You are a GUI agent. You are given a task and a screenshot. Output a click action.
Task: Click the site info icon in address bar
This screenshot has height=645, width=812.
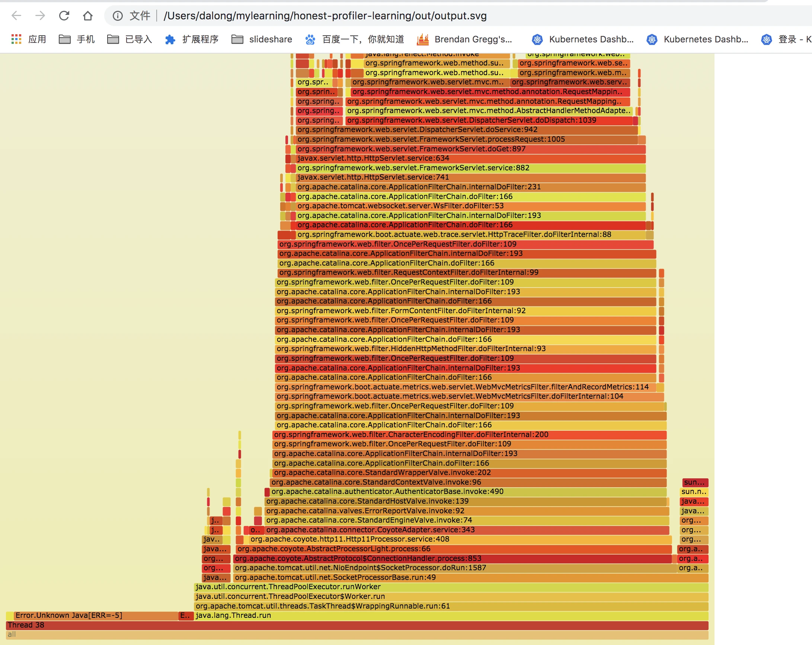point(118,16)
